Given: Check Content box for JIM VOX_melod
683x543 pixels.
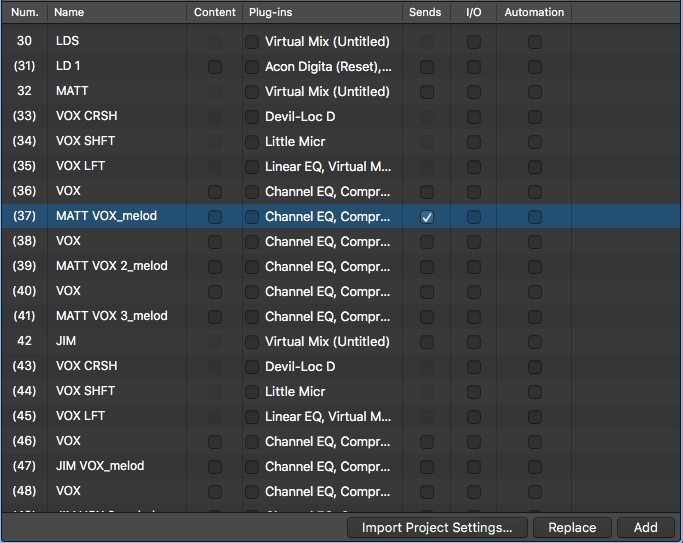Looking at the screenshot, I should pos(215,467).
